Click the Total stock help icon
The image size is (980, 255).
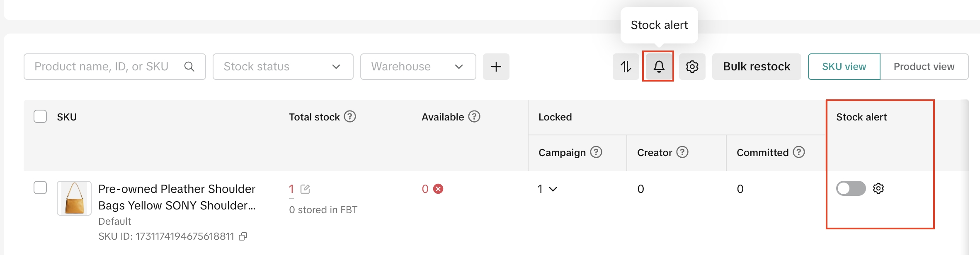click(350, 117)
